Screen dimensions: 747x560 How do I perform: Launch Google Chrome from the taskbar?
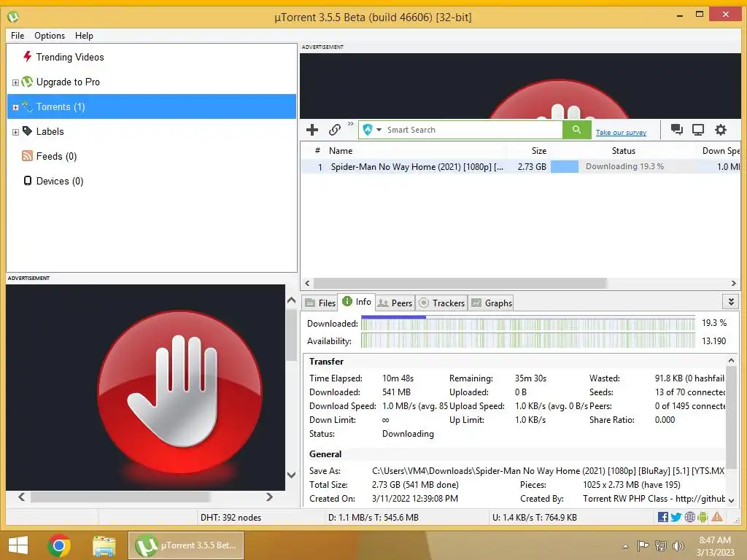tap(58, 545)
